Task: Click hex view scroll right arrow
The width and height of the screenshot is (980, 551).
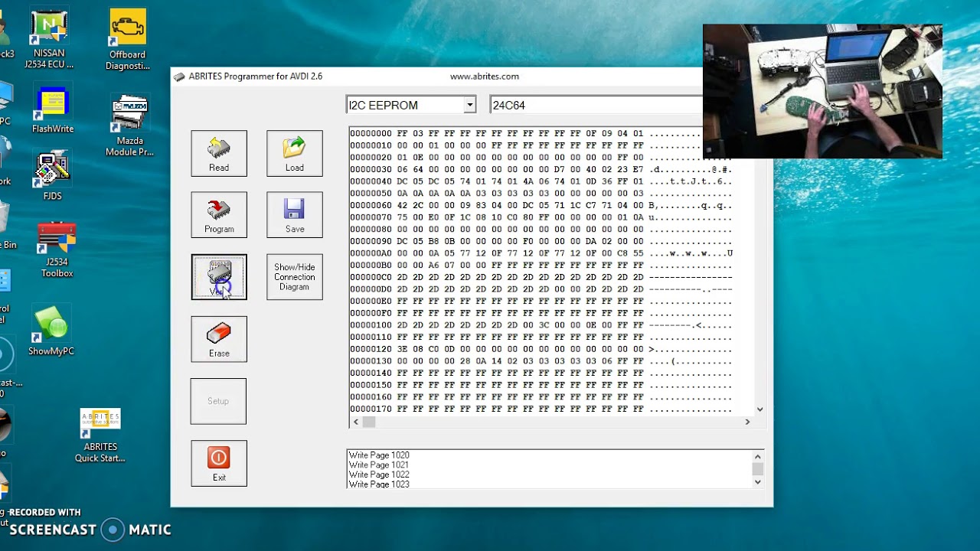Action: pyautogui.click(x=748, y=422)
